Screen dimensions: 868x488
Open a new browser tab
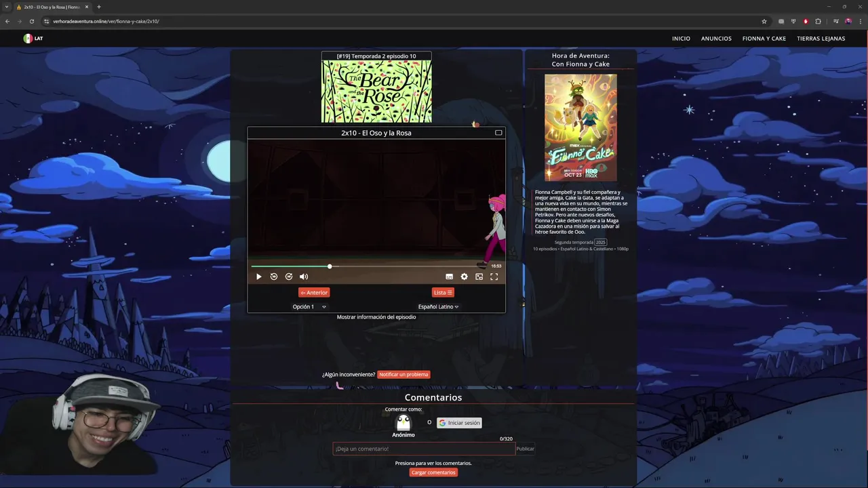[x=98, y=7]
